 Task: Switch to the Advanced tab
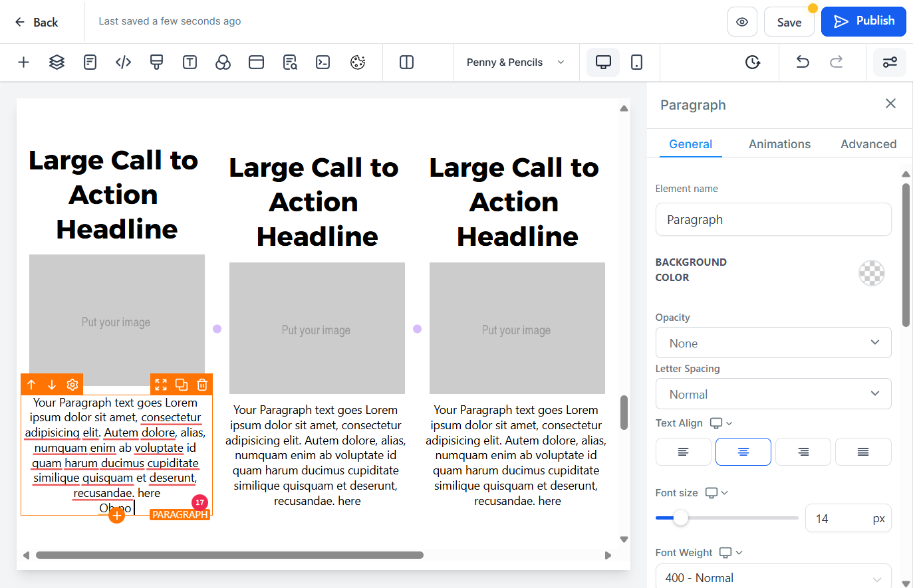tap(868, 144)
